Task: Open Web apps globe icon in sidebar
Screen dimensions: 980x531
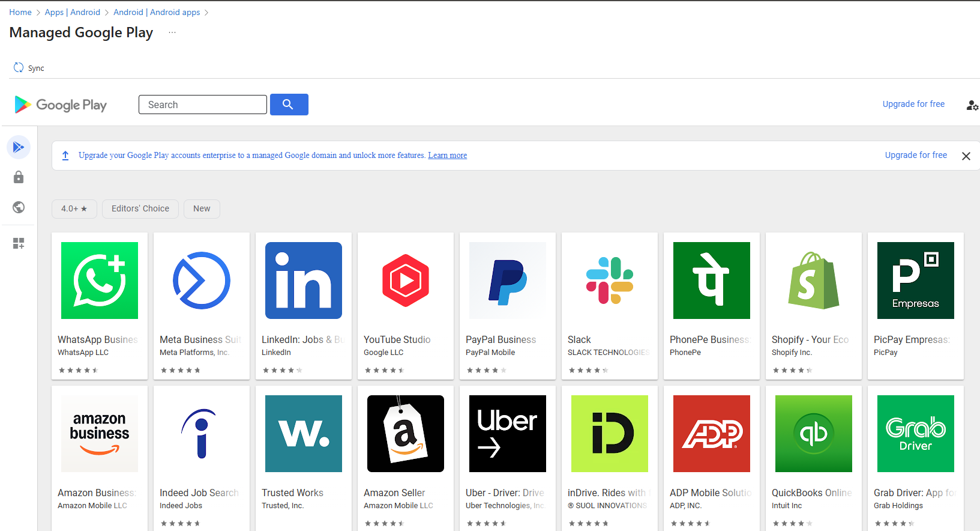Action: click(19, 207)
